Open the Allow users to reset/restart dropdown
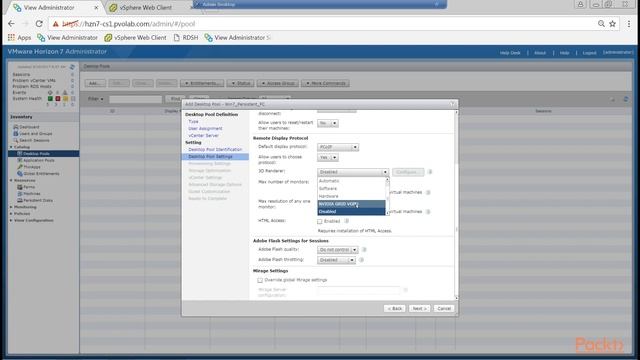The image size is (640, 360). (x=328, y=123)
